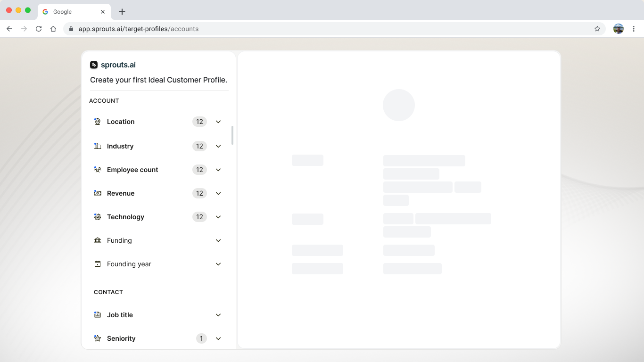644x362 pixels.
Task: Click the Industry count badge 12
Action: (x=199, y=146)
